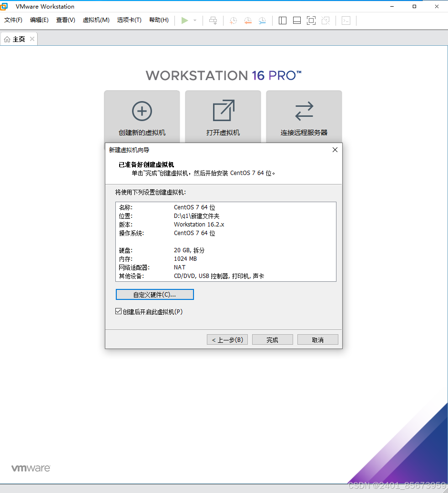Open the 帮助(H) menu
Viewport: 448px width, 493px height.
pos(159,20)
